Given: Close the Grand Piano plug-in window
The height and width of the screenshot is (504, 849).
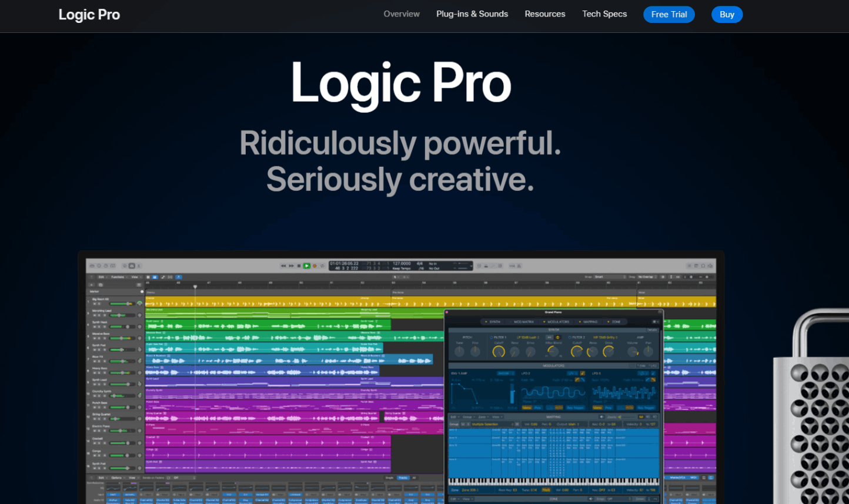Looking at the screenshot, I should [x=447, y=312].
